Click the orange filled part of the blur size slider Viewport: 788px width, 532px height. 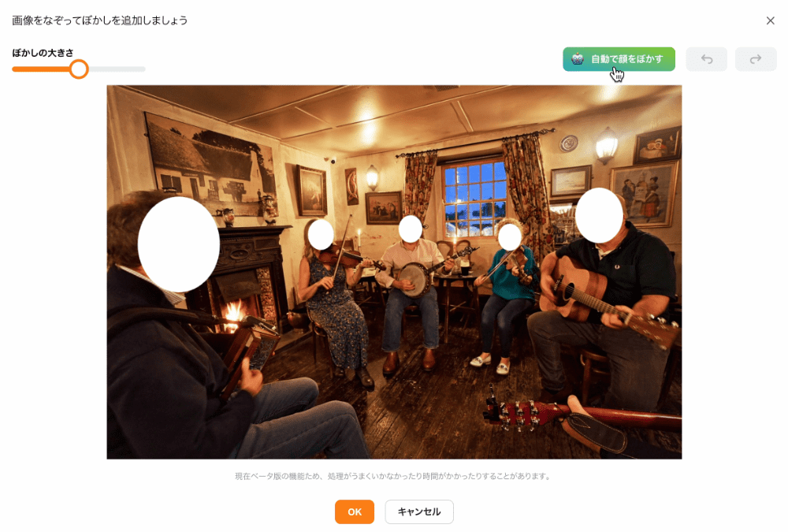pyautogui.click(x=41, y=69)
